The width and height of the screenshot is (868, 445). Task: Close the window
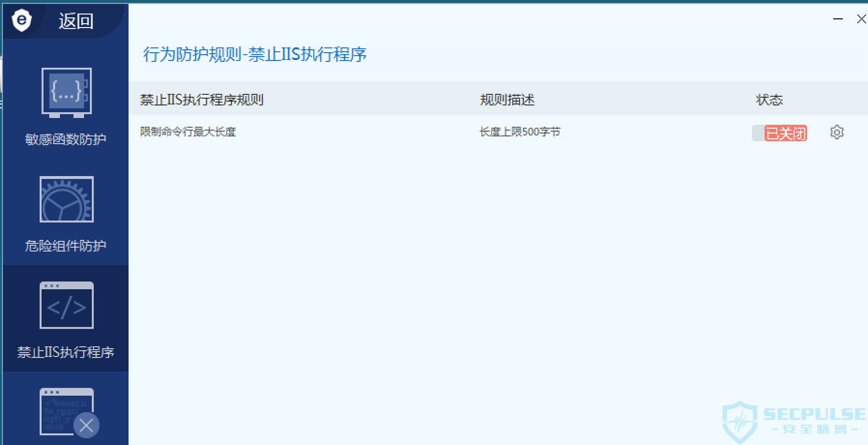coord(861,19)
